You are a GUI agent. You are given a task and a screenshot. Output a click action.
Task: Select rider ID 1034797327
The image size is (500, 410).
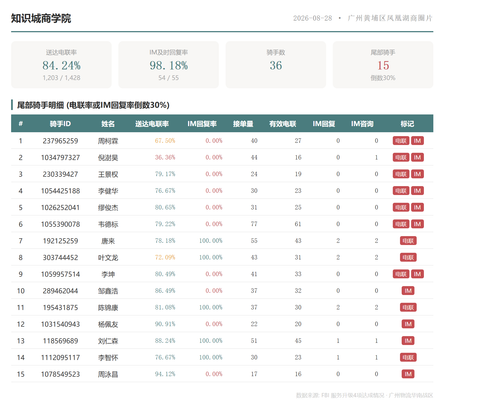[60, 157]
